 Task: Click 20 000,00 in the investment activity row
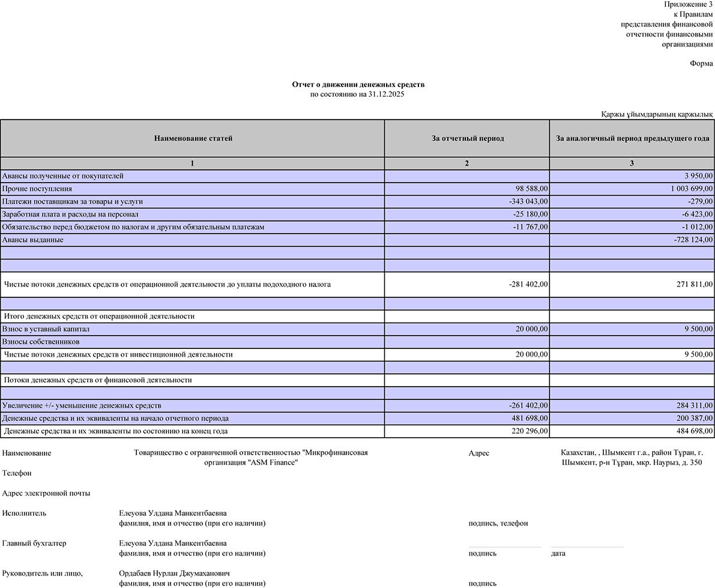tap(532, 354)
